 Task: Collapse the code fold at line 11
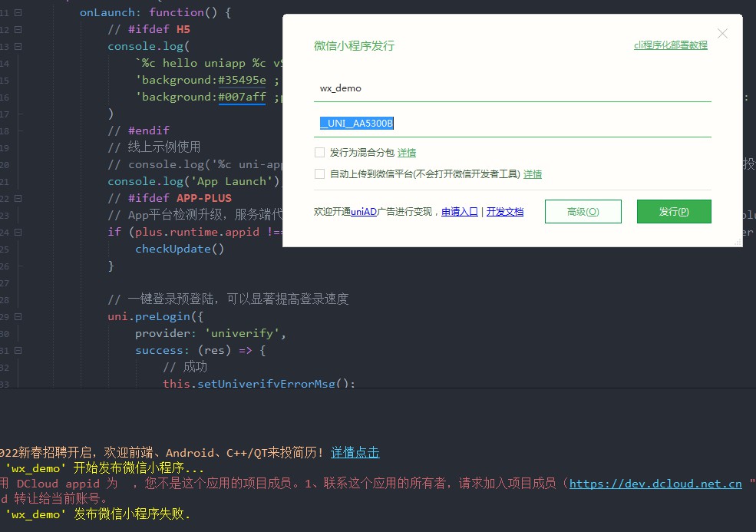(x=18, y=12)
